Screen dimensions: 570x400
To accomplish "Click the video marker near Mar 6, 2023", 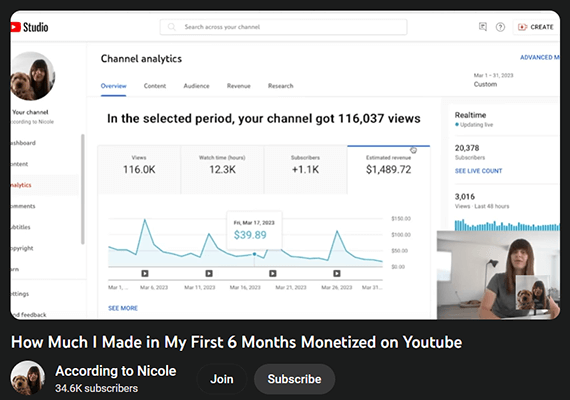I will click(x=145, y=273).
